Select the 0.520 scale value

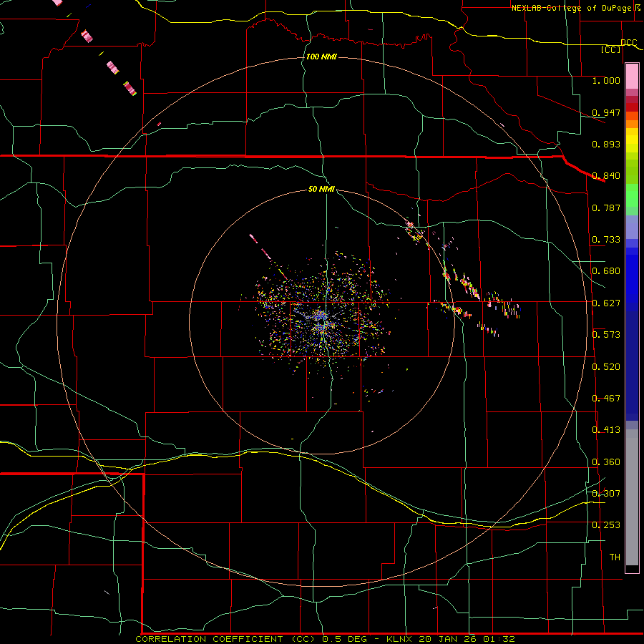(606, 366)
